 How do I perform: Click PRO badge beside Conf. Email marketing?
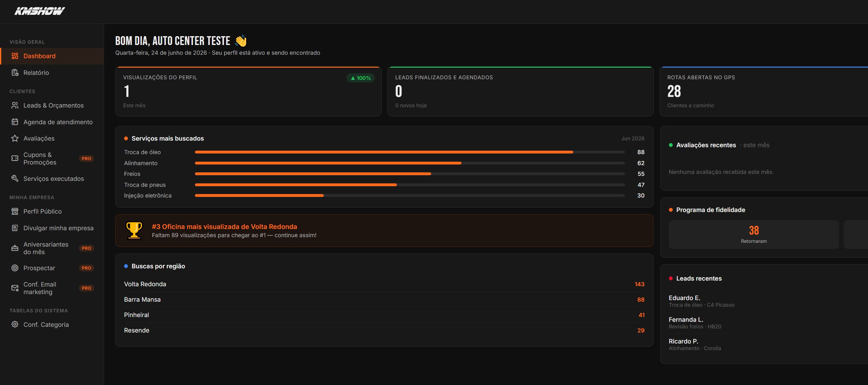[x=86, y=288]
